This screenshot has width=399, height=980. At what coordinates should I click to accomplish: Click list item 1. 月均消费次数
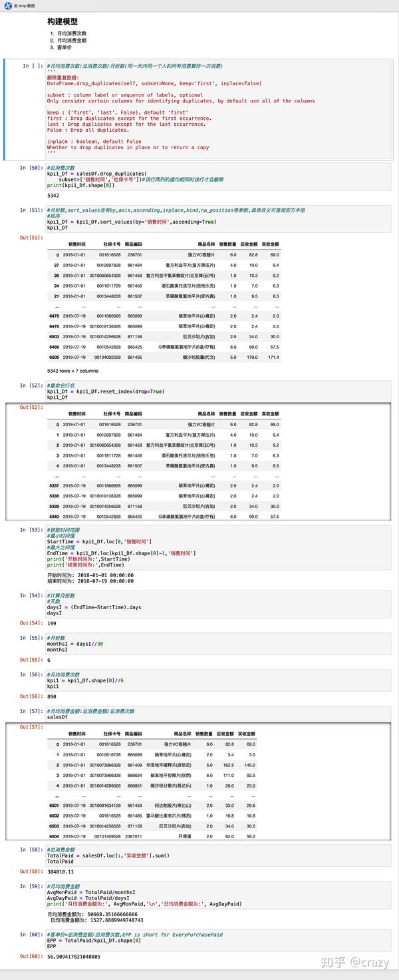(68, 33)
